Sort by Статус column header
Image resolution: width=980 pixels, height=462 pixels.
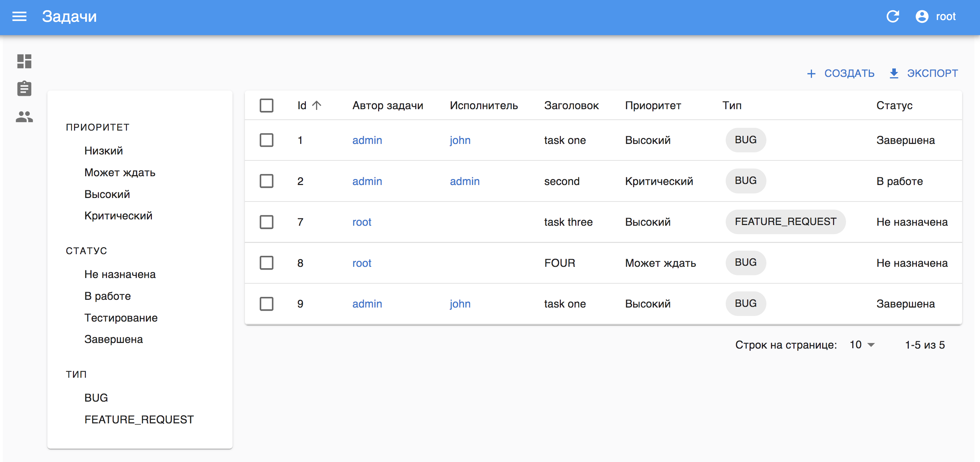(x=894, y=106)
